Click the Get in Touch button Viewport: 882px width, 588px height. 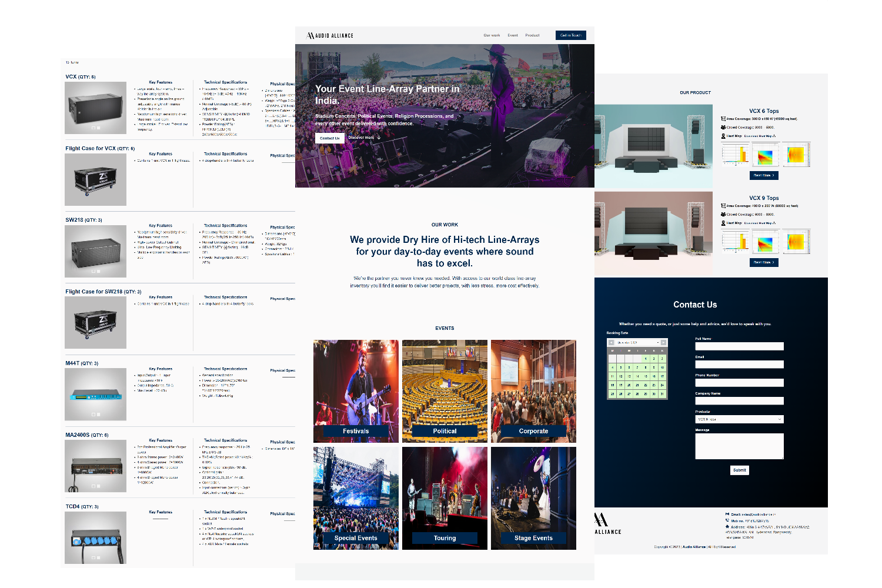pos(570,35)
